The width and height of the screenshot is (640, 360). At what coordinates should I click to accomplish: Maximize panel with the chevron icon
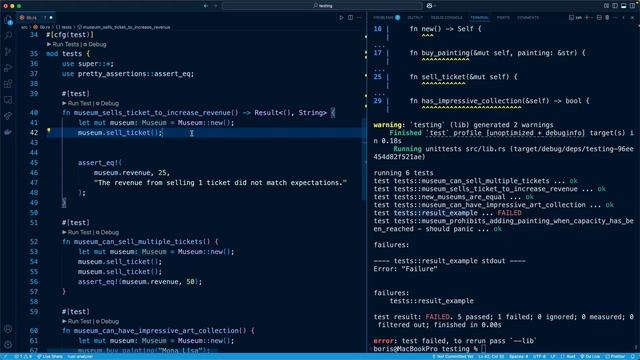624,18
